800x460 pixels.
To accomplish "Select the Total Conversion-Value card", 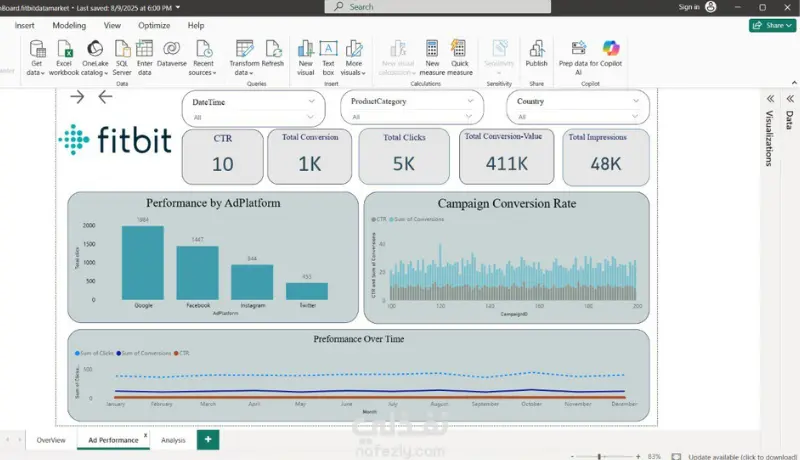I will (507, 157).
